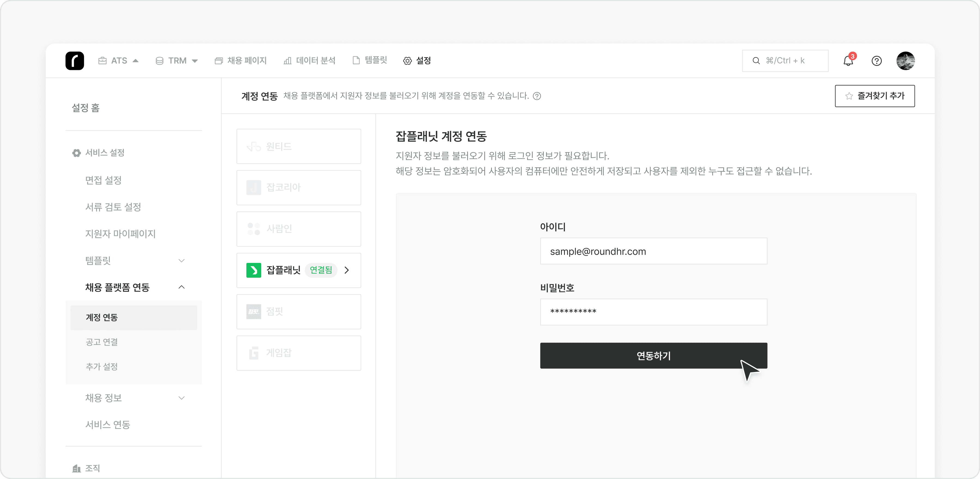Open 서비스 연동 sidebar item
Image resolution: width=980 pixels, height=479 pixels.
[x=108, y=425]
